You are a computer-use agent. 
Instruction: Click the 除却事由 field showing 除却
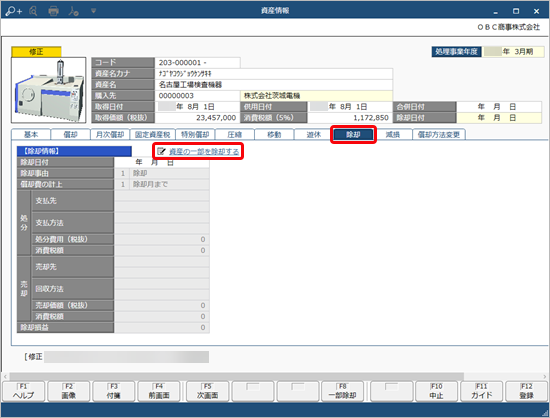tap(162, 173)
